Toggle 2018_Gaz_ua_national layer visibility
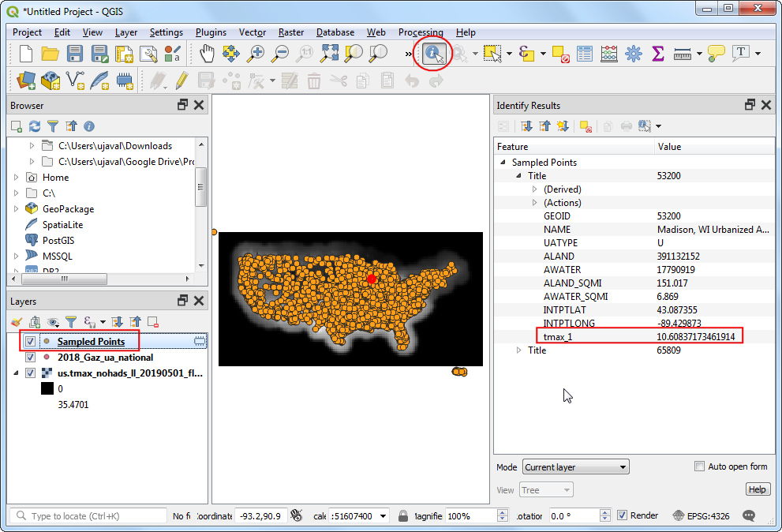The height and width of the screenshot is (532, 782). pyautogui.click(x=30, y=358)
